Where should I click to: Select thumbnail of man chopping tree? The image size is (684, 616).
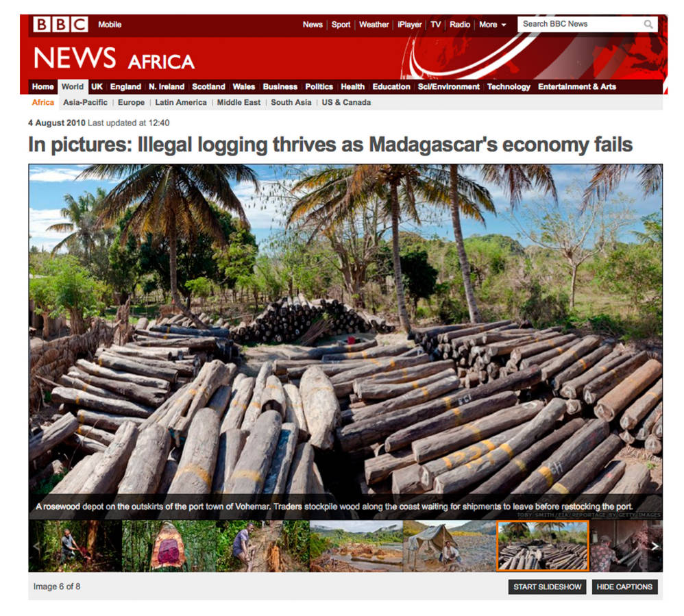click(x=75, y=545)
